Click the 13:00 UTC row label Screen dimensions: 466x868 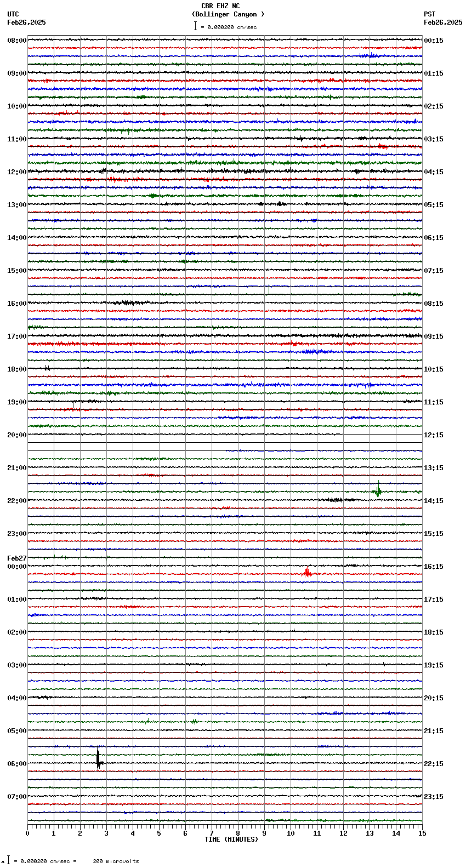17,205
